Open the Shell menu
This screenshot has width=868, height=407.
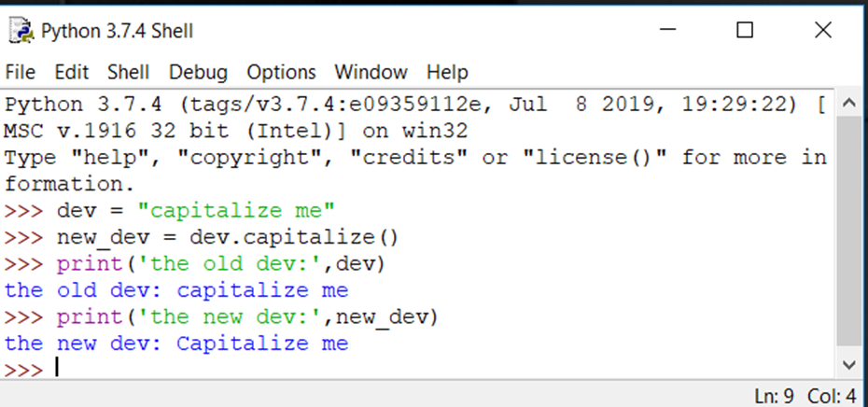128,72
